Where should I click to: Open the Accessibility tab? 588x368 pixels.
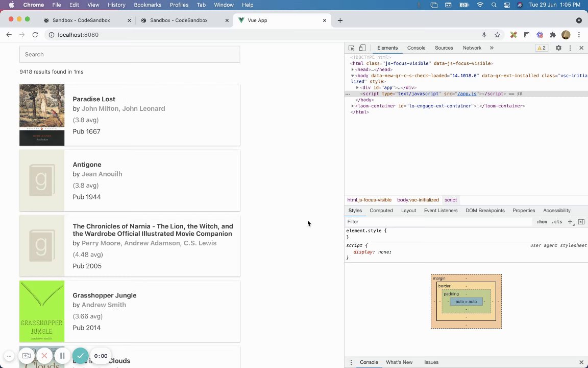(x=556, y=211)
